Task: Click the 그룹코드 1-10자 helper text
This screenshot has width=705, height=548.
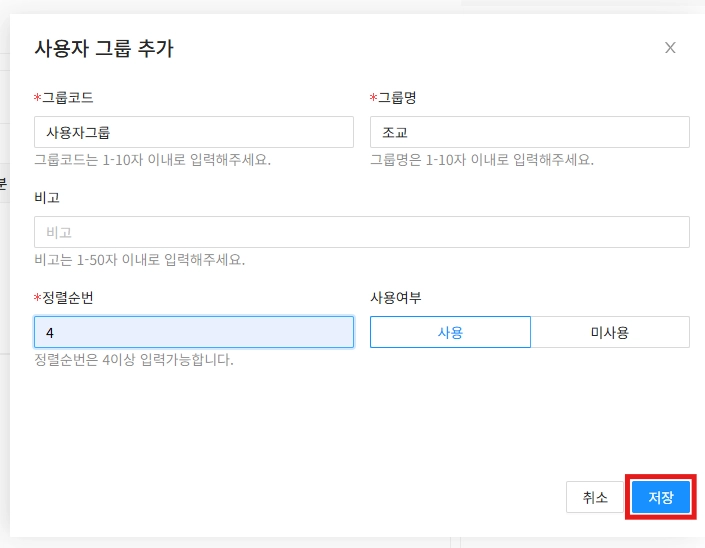Action: tap(152, 160)
